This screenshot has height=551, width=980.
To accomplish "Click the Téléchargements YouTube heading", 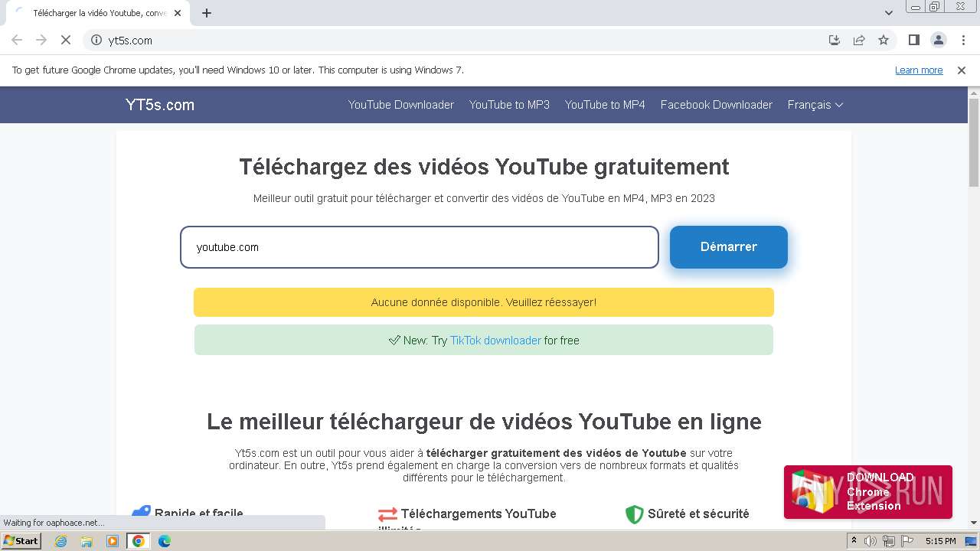I will tap(479, 514).
